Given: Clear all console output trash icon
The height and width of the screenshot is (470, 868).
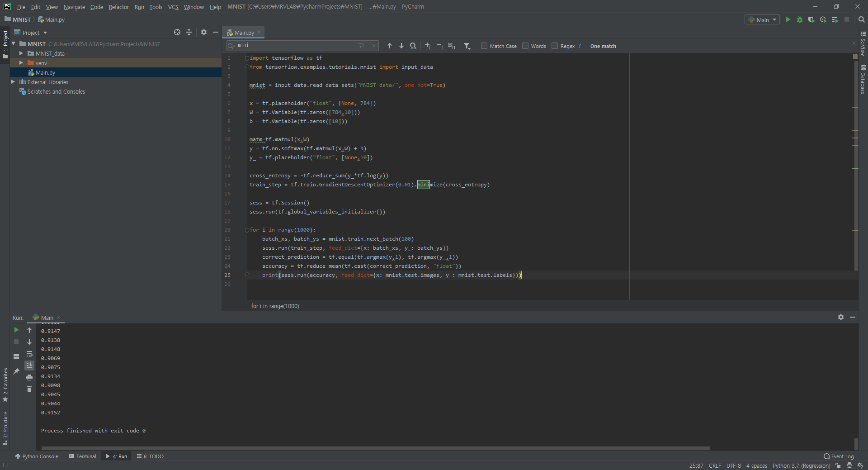Looking at the screenshot, I should [29, 389].
